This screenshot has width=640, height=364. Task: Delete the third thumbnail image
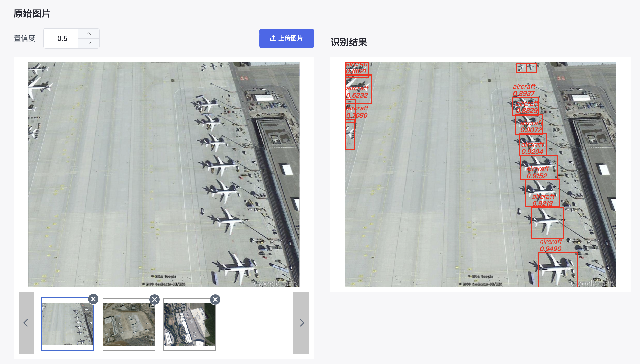pos(215,300)
